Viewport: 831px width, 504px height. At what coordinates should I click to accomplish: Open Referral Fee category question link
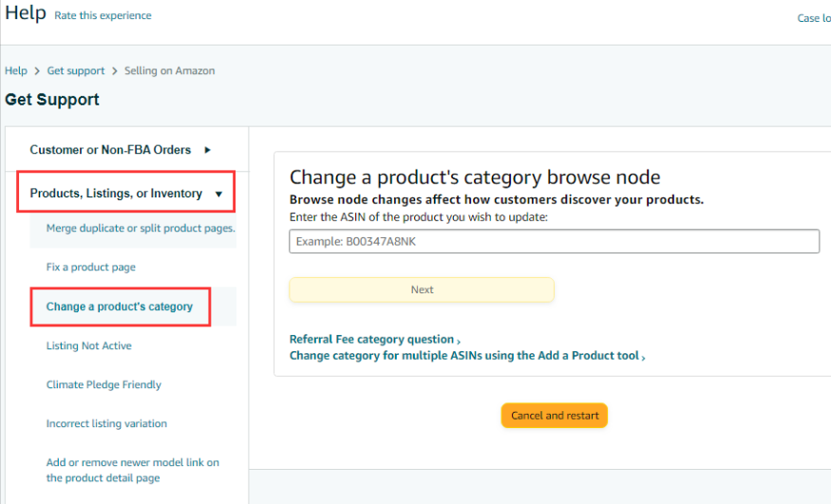click(x=371, y=340)
